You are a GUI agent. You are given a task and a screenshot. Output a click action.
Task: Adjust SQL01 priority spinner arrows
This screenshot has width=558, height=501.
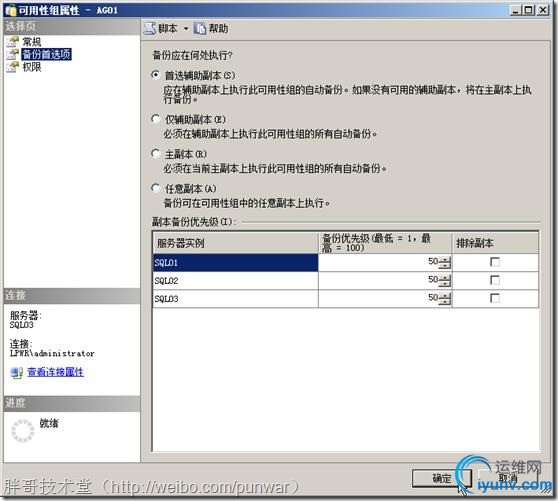pos(444,263)
